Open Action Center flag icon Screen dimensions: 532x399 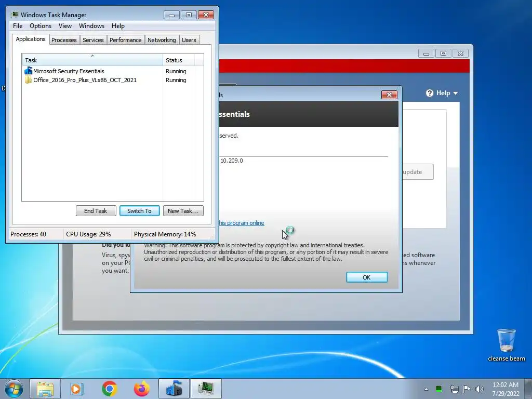click(467, 389)
